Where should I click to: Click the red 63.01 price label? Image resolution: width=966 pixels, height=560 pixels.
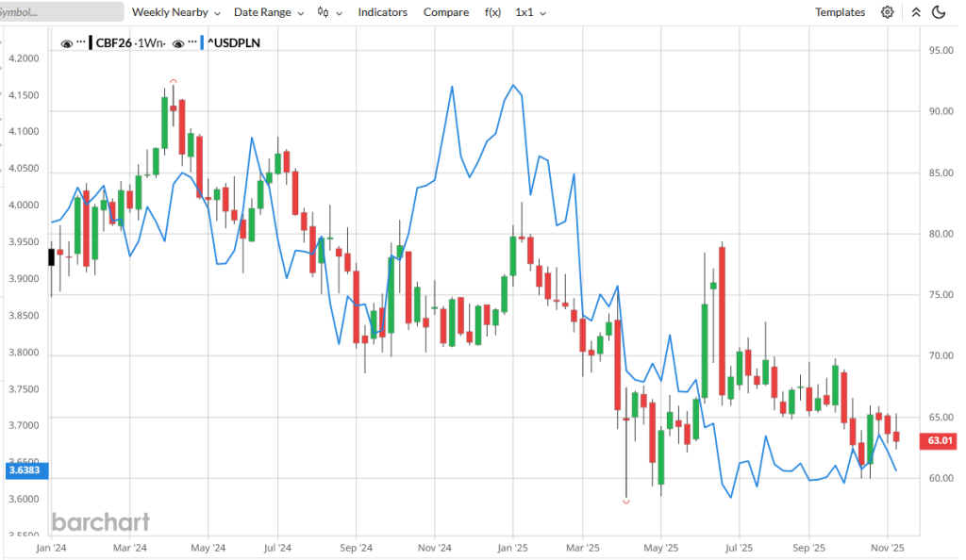click(x=941, y=440)
